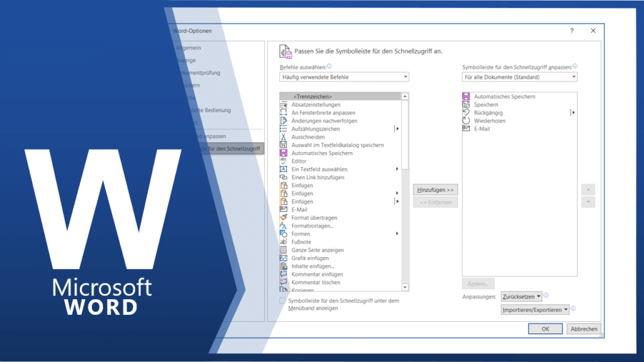Click the OK button
Screen dimensions: 644x362
click(545, 329)
